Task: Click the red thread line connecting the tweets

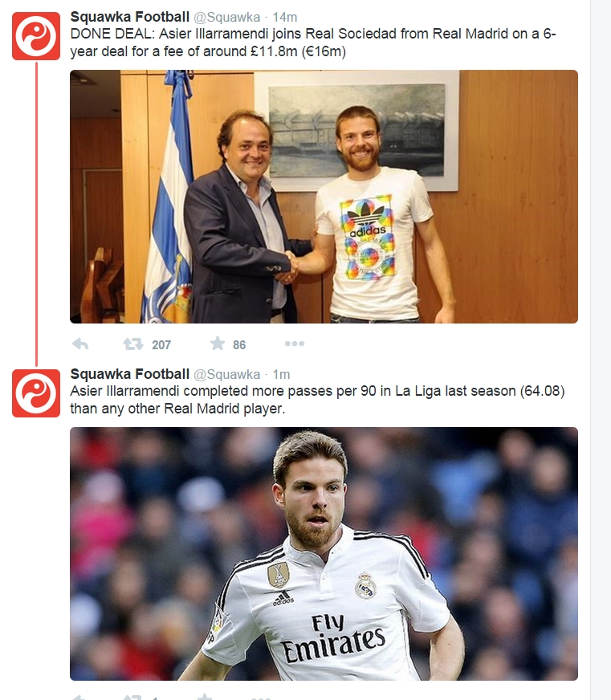Action: coord(36,214)
